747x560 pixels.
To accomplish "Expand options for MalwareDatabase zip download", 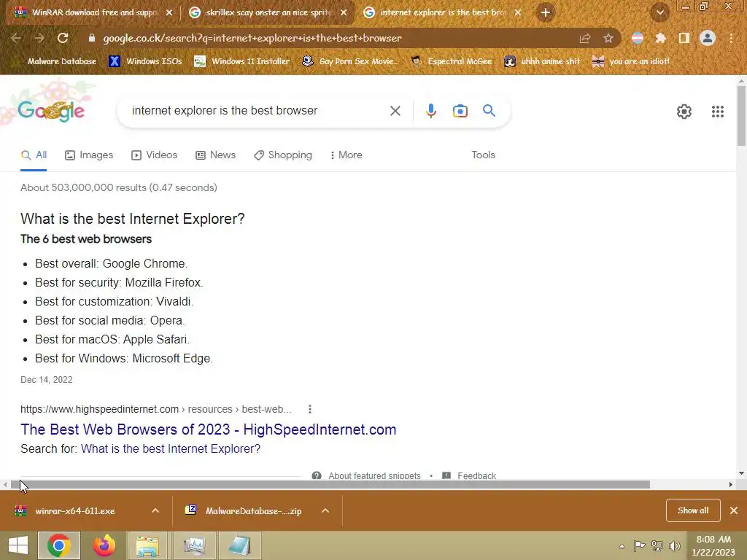I will 325,510.
